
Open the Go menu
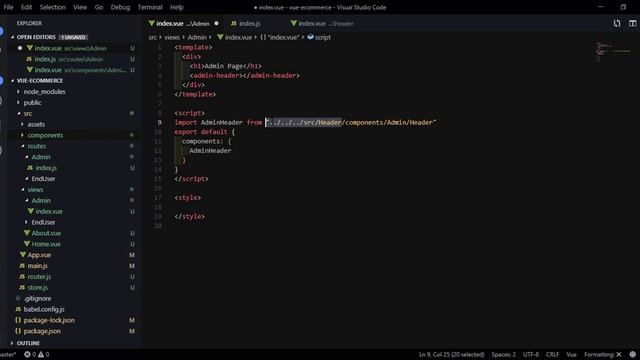click(x=99, y=7)
